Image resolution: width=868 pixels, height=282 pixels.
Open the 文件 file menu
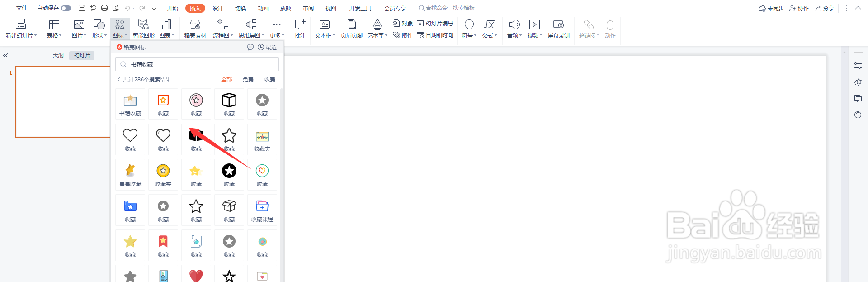point(17,8)
